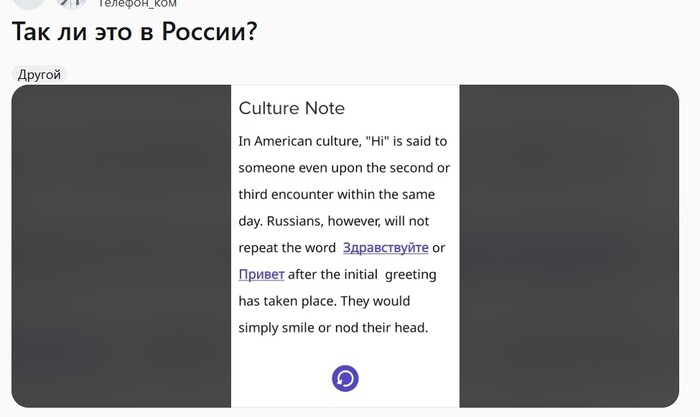Click the purple replay circular arrow icon
Screen dimensions: 700x417
(345, 379)
